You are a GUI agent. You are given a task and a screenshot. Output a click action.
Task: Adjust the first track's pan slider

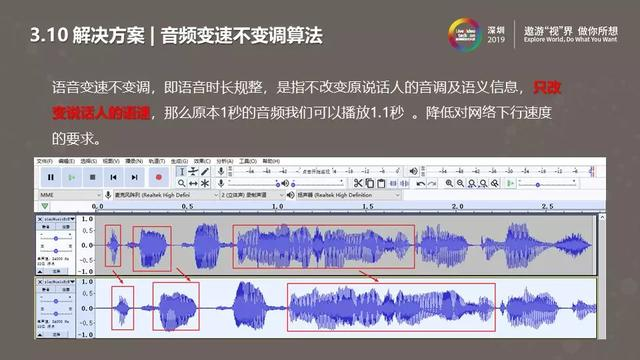tap(56, 250)
